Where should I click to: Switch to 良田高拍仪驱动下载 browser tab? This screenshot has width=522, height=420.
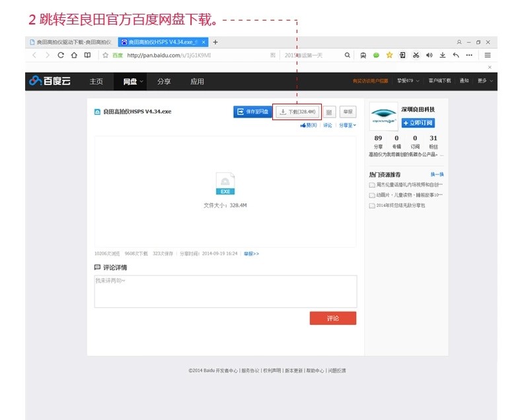71,42
